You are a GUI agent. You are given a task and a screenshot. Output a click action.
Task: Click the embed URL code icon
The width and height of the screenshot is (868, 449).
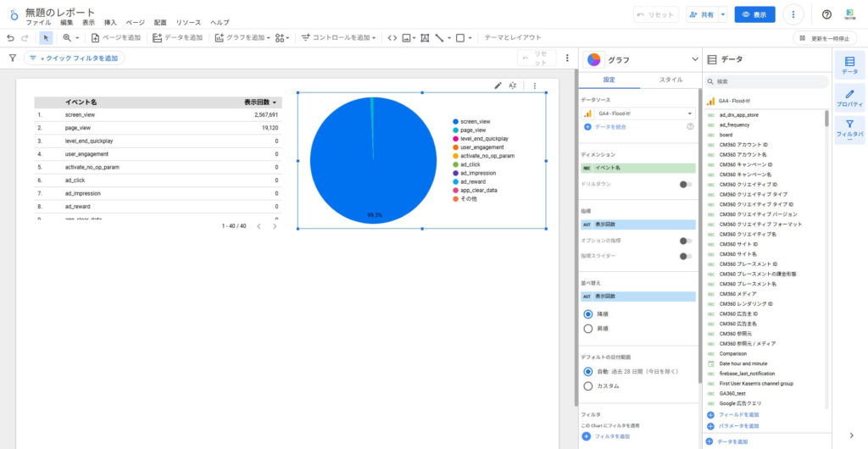(391, 38)
